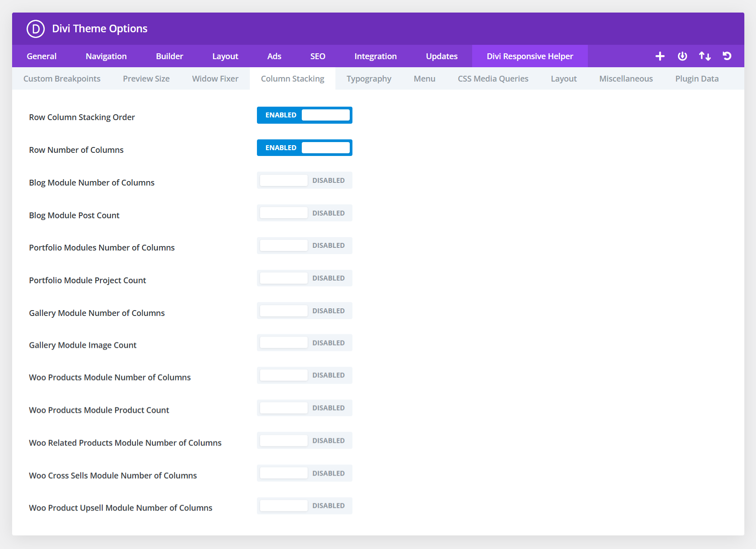This screenshot has width=756, height=549.
Task: Switch to the Typography tab
Action: 369,78
